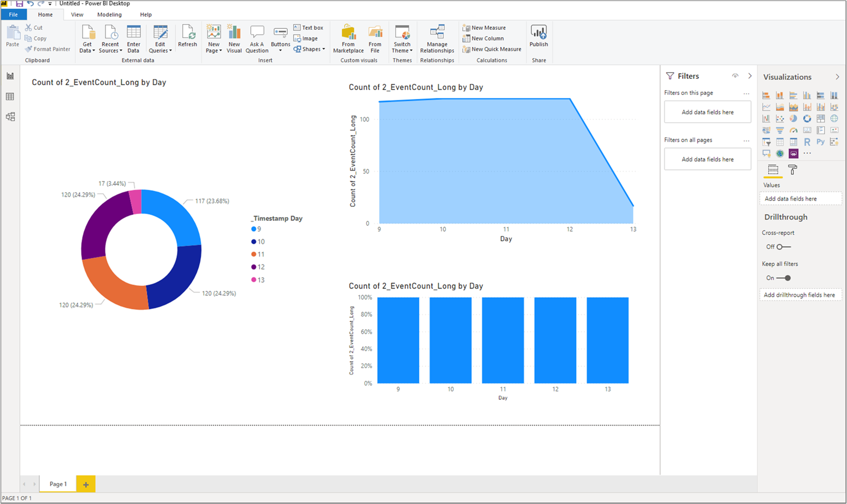Click From Marketplace custom visuals

[x=348, y=39]
